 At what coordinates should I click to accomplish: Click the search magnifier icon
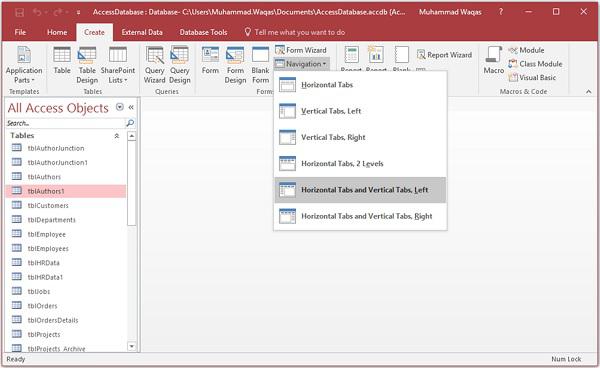click(130, 123)
